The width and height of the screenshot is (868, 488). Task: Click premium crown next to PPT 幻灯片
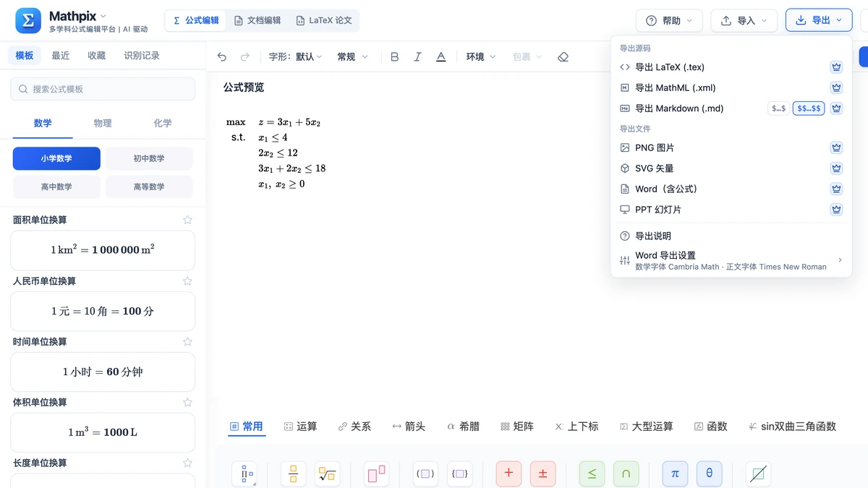(x=836, y=210)
